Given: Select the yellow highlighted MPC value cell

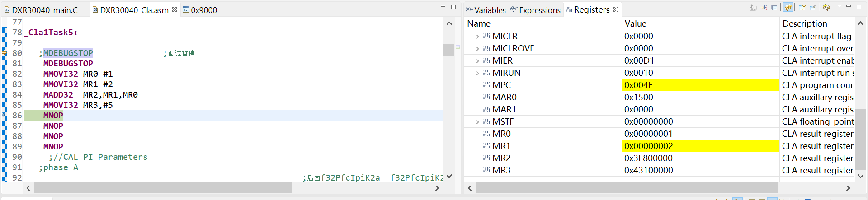Looking at the screenshot, I should pos(700,85).
